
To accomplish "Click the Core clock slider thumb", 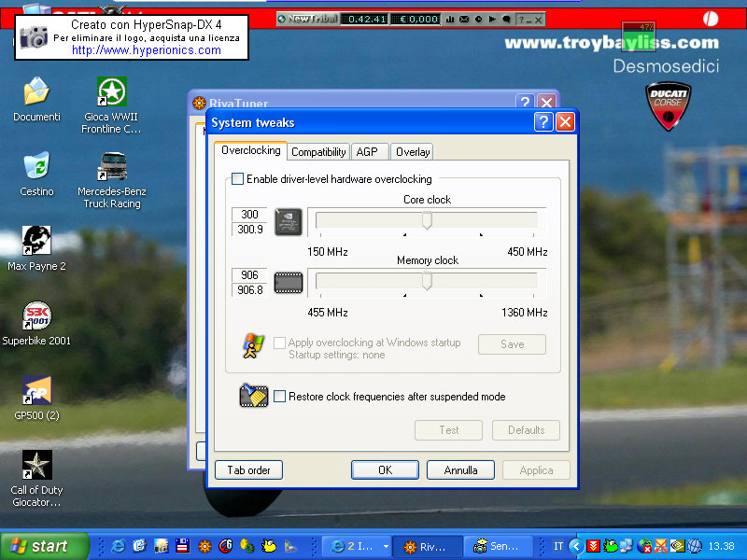I will (427, 220).
